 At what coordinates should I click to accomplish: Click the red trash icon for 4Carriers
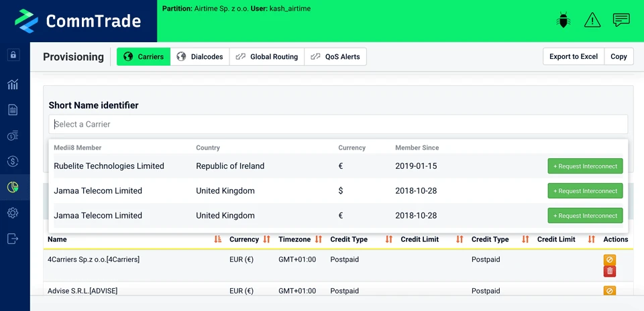point(610,271)
